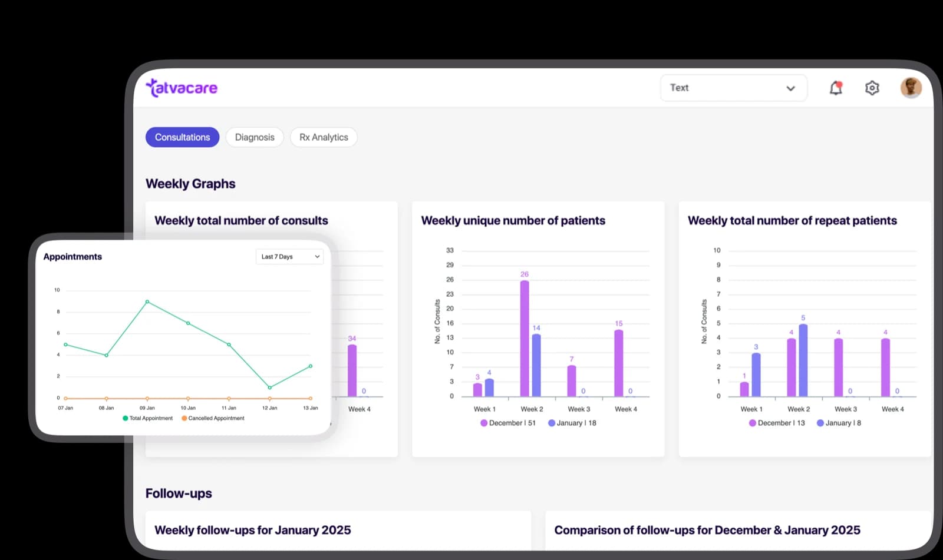Open the settings gear icon
Viewport: 943px width, 560px height.
872,88
